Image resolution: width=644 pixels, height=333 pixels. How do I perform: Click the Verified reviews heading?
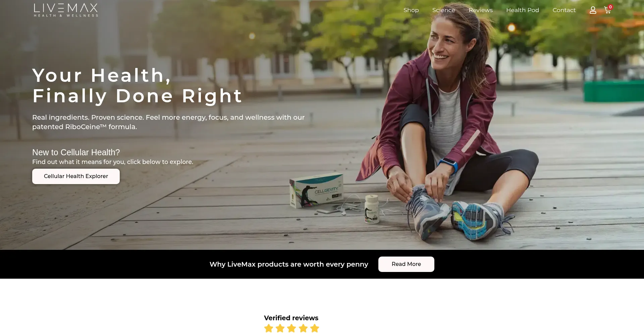click(291, 318)
